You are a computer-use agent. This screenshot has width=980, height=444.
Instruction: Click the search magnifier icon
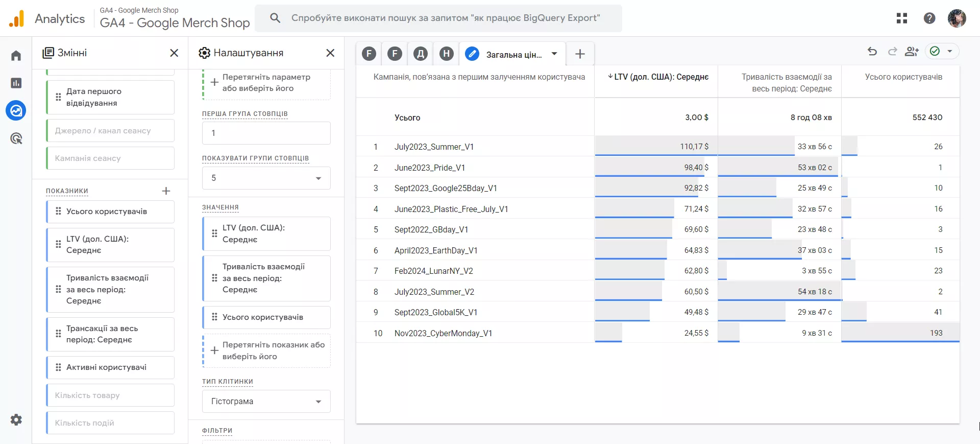[x=275, y=18]
